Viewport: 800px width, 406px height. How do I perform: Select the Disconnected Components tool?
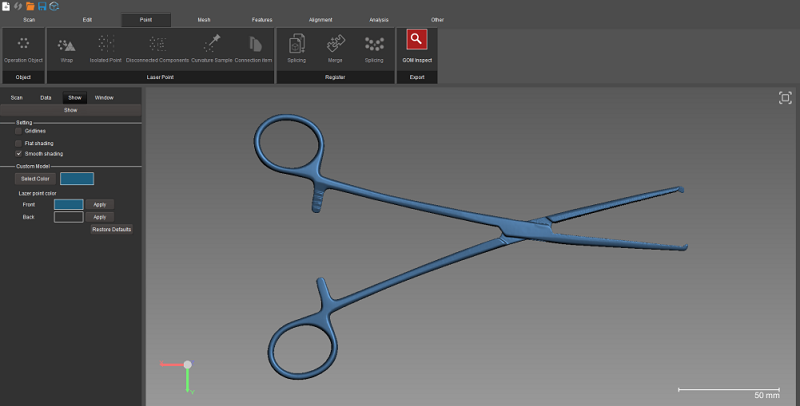click(157, 49)
